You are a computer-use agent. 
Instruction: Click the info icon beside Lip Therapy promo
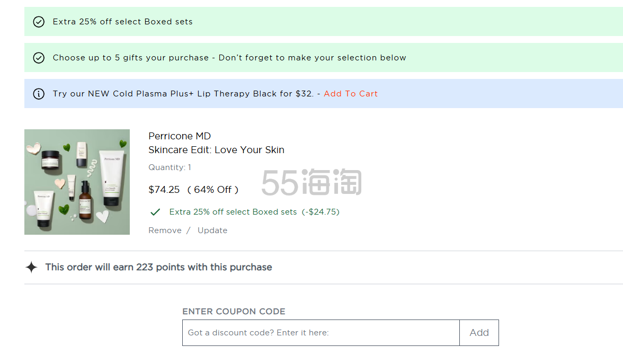(x=39, y=94)
